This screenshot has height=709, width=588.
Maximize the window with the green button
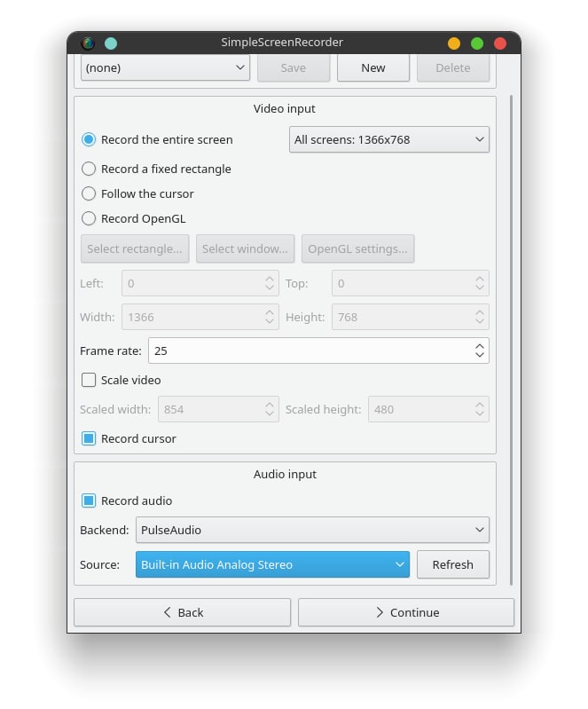tap(477, 43)
